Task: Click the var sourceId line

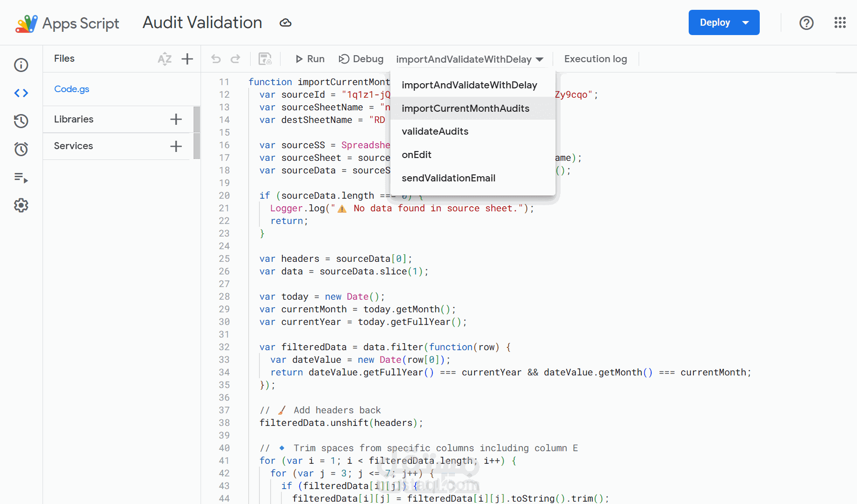Action: coord(429,94)
